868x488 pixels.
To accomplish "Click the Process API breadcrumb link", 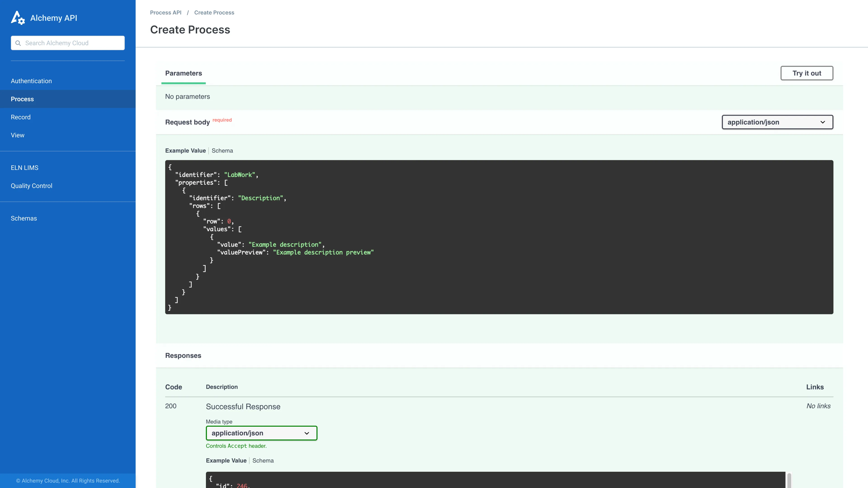I will [165, 12].
